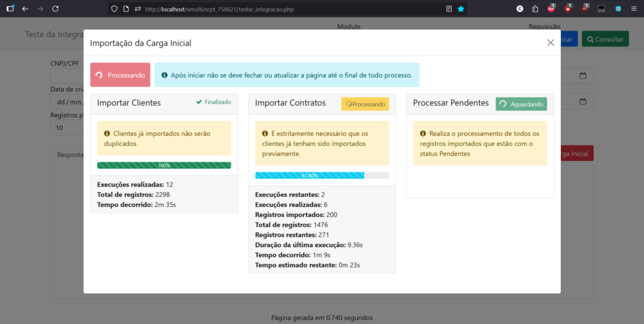The height and width of the screenshot is (324, 644).
Task: Click the Finalizado status on Importar Clientes
Action: click(213, 102)
